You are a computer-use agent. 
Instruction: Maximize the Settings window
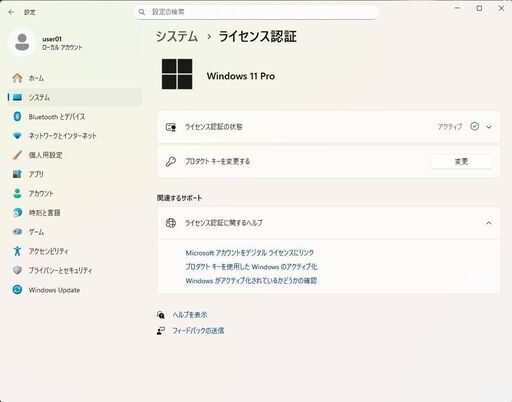tap(479, 8)
